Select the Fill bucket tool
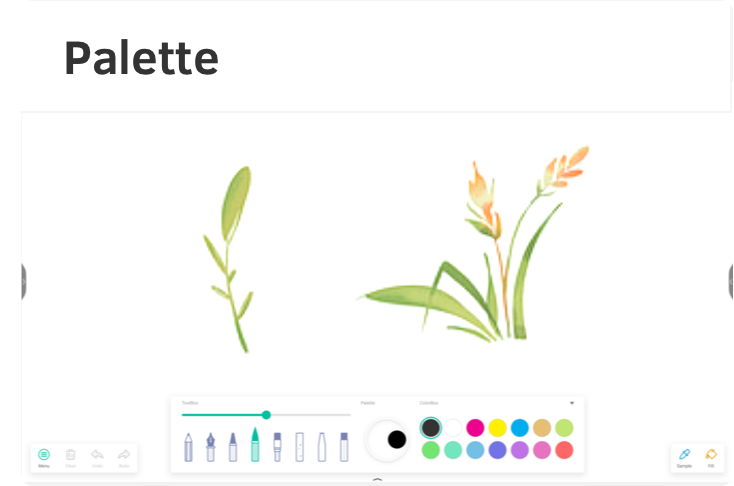This screenshot has height=486, width=734. click(711, 457)
